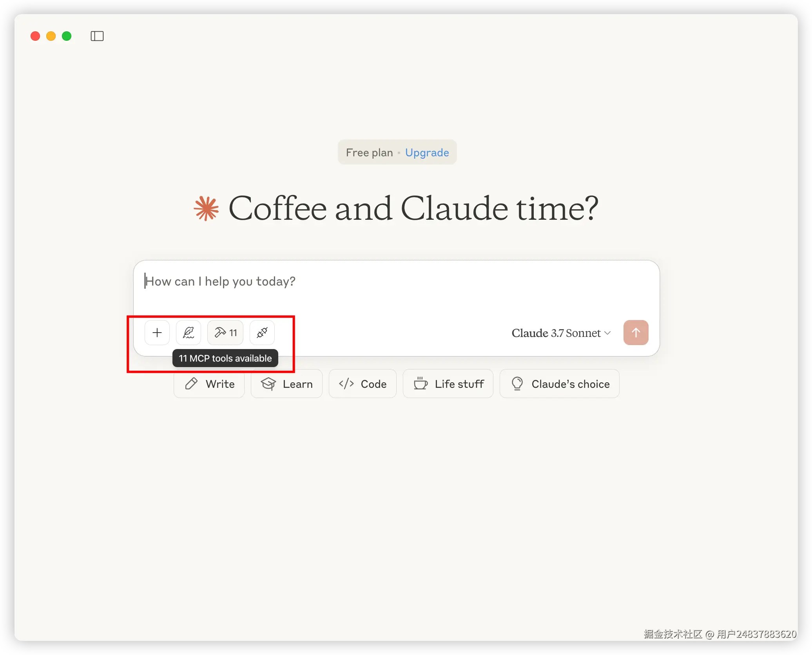Pick Claude's choice suggestion
Image resolution: width=812 pixels, height=655 pixels.
pos(560,384)
